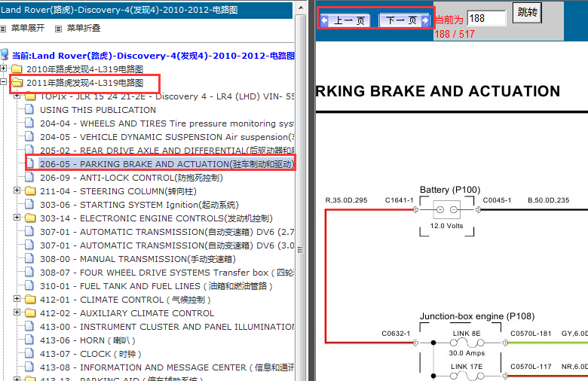Click the 上一页 previous page button

[x=345, y=20]
